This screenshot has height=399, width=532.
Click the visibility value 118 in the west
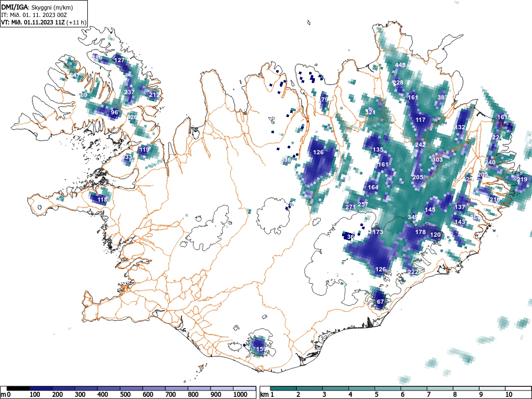pos(102,199)
